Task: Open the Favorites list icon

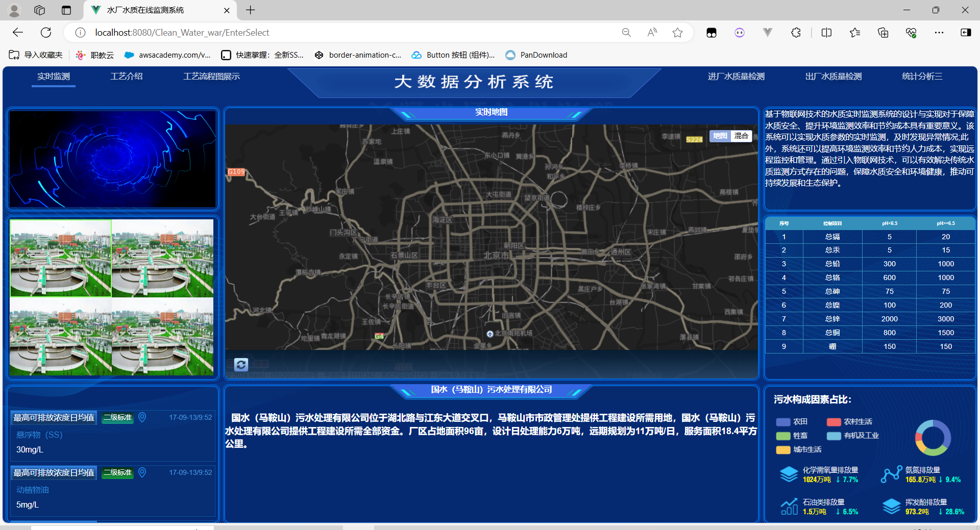Action: [x=855, y=33]
